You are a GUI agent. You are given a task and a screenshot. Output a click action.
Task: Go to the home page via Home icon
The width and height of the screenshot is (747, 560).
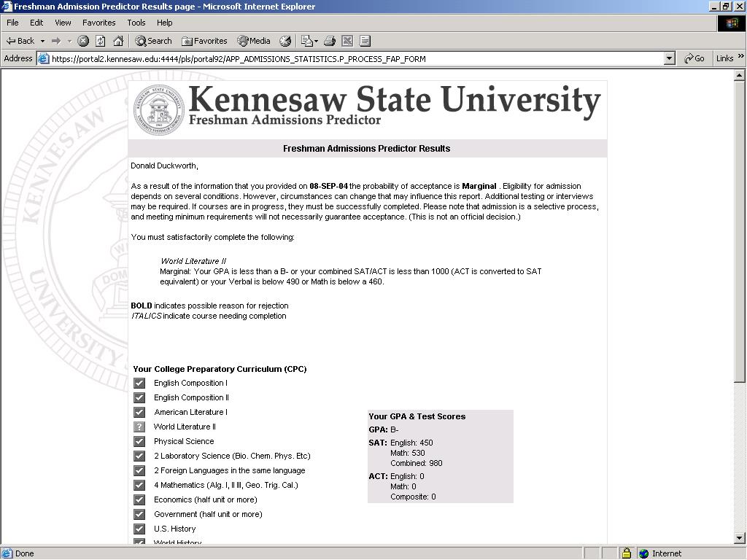(x=118, y=41)
